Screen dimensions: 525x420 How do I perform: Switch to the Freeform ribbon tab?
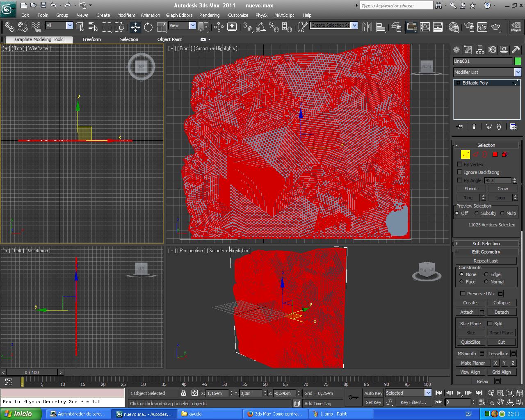[x=91, y=39]
